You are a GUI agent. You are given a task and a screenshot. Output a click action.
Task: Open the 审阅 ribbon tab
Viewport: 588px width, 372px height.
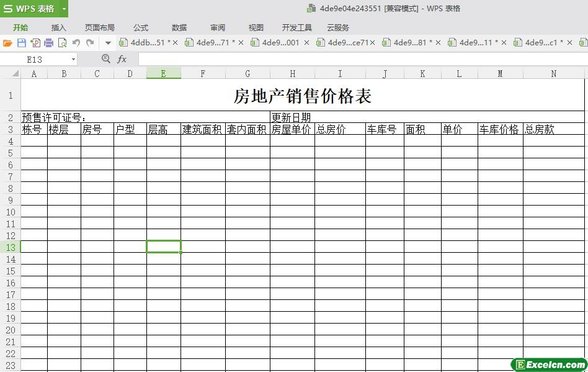point(218,28)
